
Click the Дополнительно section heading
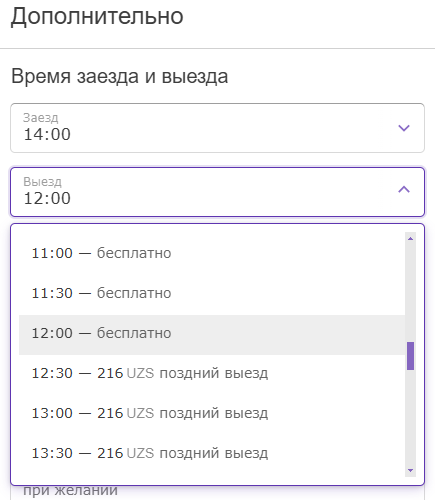pyautogui.click(x=97, y=16)
